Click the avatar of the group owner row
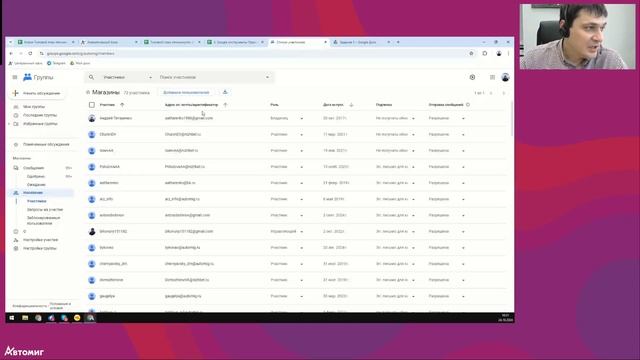The image size is (640, 360). tap(92, 118)
